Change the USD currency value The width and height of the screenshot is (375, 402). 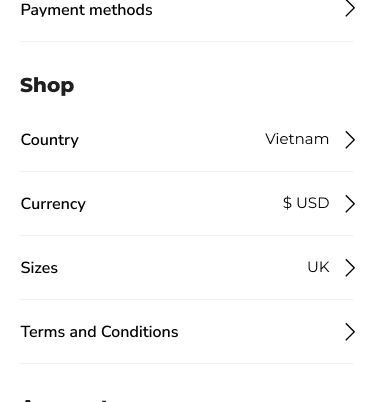tap(313, 203)
